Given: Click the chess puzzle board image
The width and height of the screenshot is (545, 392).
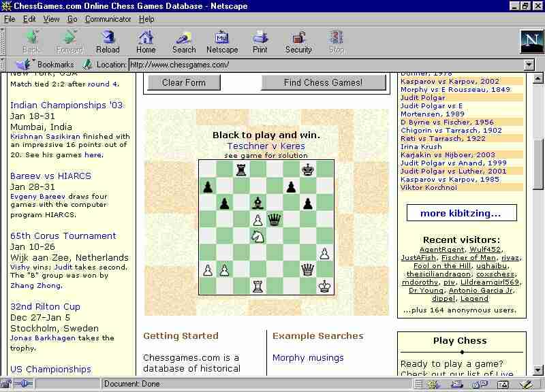Looking at the screenshot, I should click(266, 227).
